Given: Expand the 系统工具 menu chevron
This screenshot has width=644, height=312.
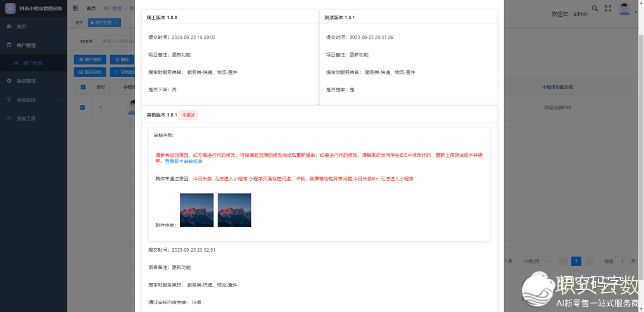Looking at the screenshot, I should 58,118.
